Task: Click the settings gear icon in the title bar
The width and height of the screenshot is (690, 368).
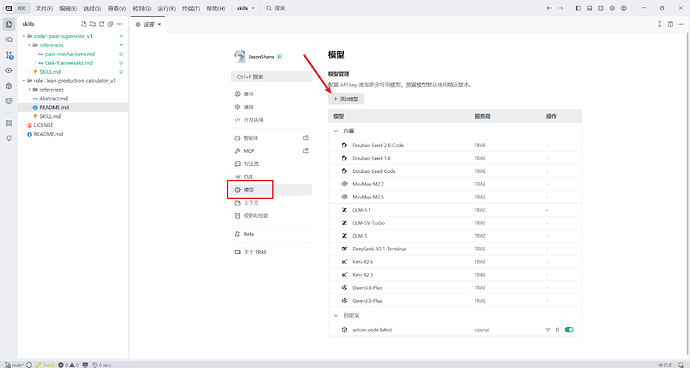Action: click(x=612, y=8)
